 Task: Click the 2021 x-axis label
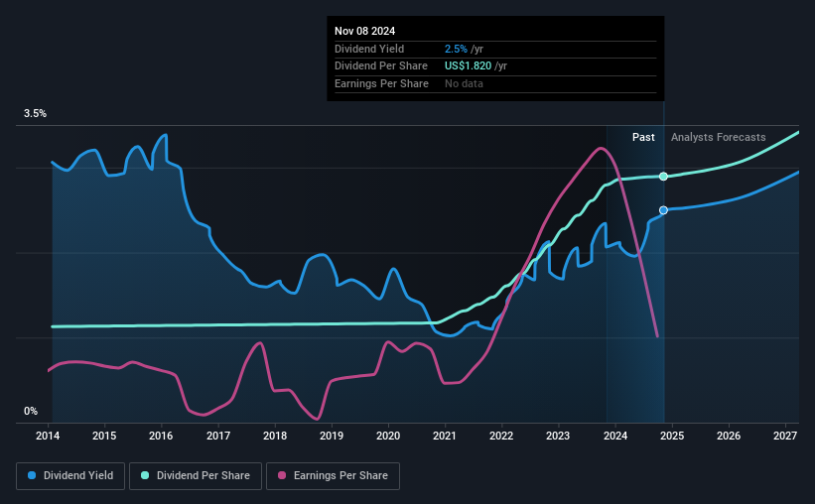(x=445, y=436)
